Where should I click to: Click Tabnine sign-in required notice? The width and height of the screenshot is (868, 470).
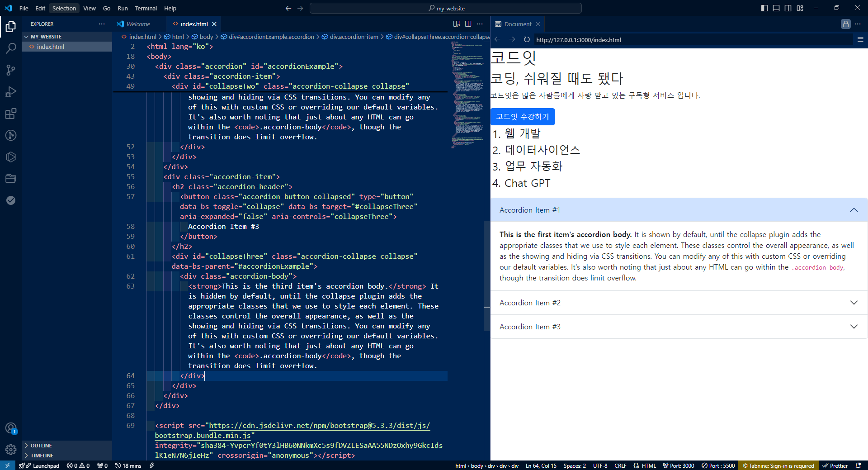point(778,465)
